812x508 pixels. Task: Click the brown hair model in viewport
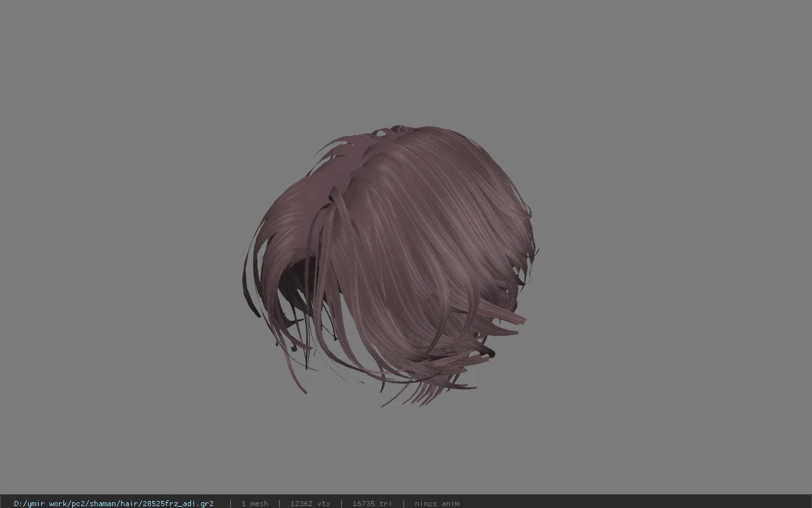pos(390,267)
